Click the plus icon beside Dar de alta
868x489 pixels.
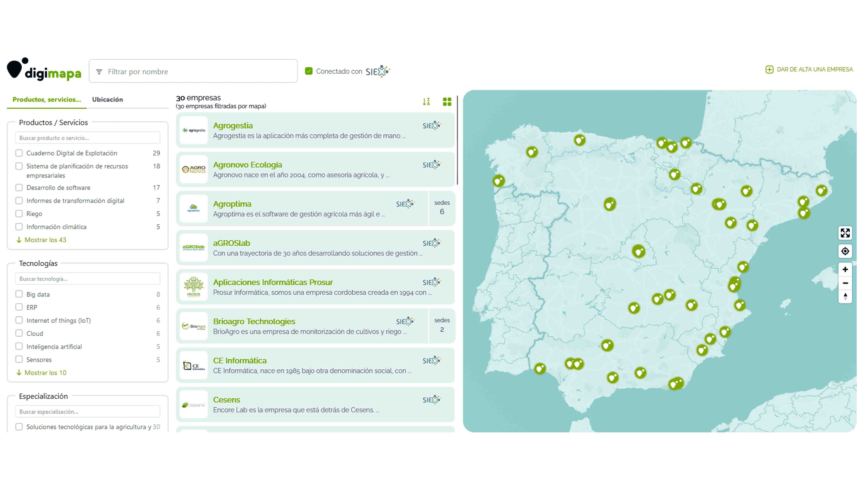pos(769,69)
